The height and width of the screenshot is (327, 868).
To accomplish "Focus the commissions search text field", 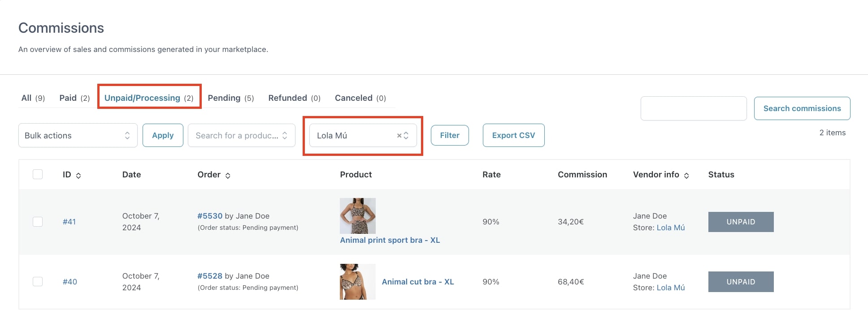I will (694, 108).
